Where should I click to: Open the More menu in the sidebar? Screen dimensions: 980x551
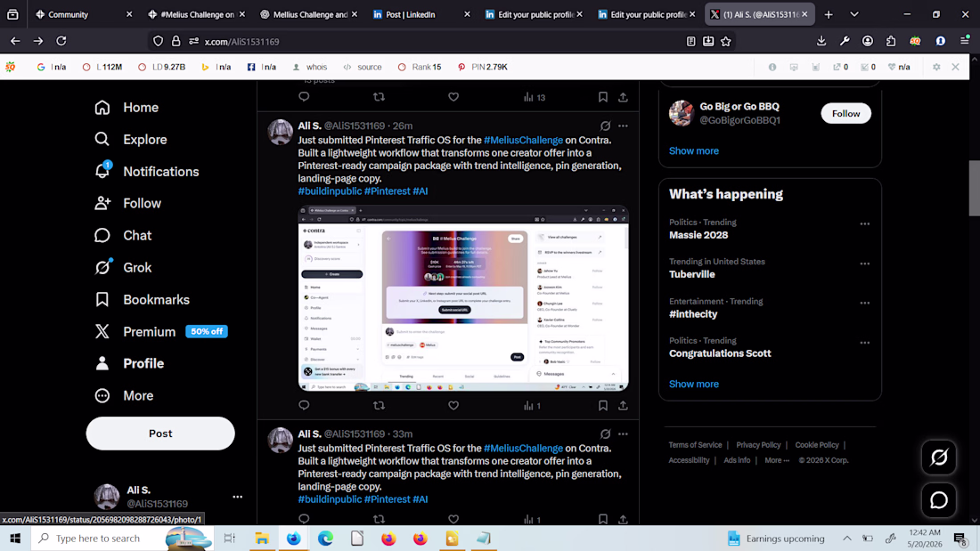(125, 395)
